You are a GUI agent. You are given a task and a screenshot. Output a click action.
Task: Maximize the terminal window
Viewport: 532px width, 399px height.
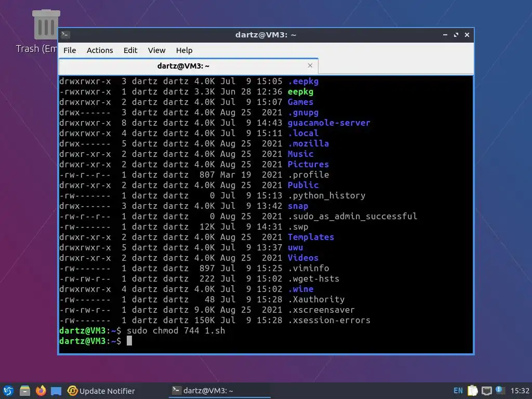(456, 35)
